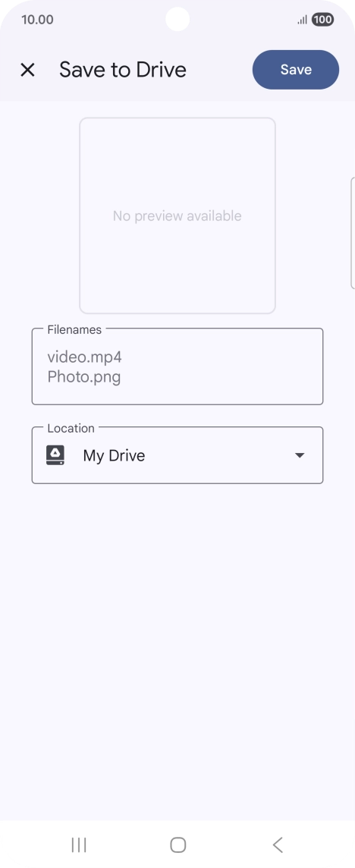Tap the empty file preview thumbnail
The width and height of the screenshot is (355, 868).
click(177, 215)
